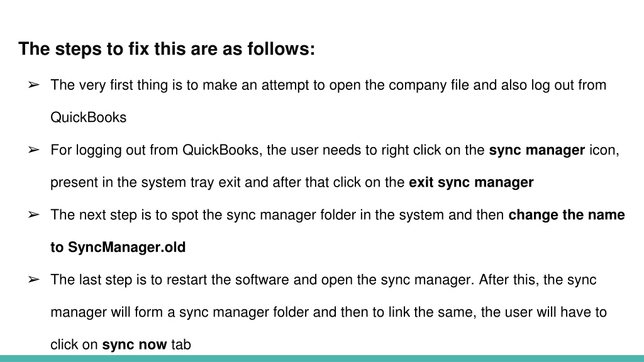Click the second arrow bullet before 'For logging out'
Screen dimensions: 644x362
[34, 150]
